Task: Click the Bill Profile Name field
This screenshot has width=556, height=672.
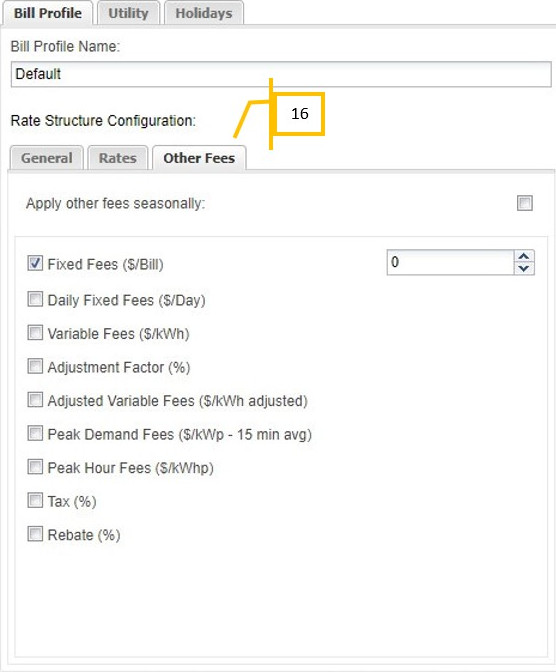Action: (281, 74)
